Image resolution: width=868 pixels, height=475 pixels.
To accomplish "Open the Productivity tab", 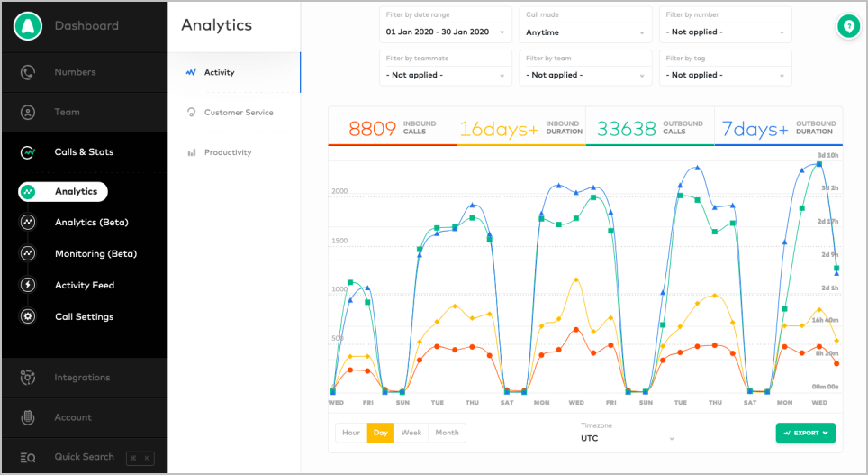I will [227, 152].
